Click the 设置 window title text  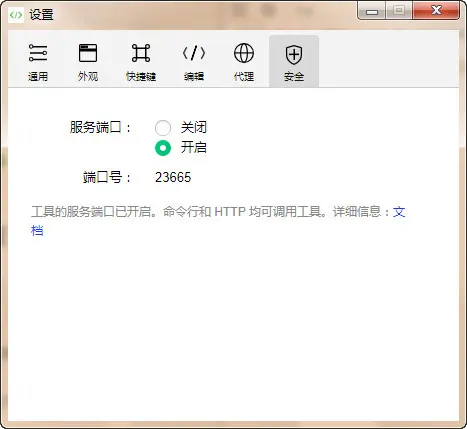click(41, 15)
